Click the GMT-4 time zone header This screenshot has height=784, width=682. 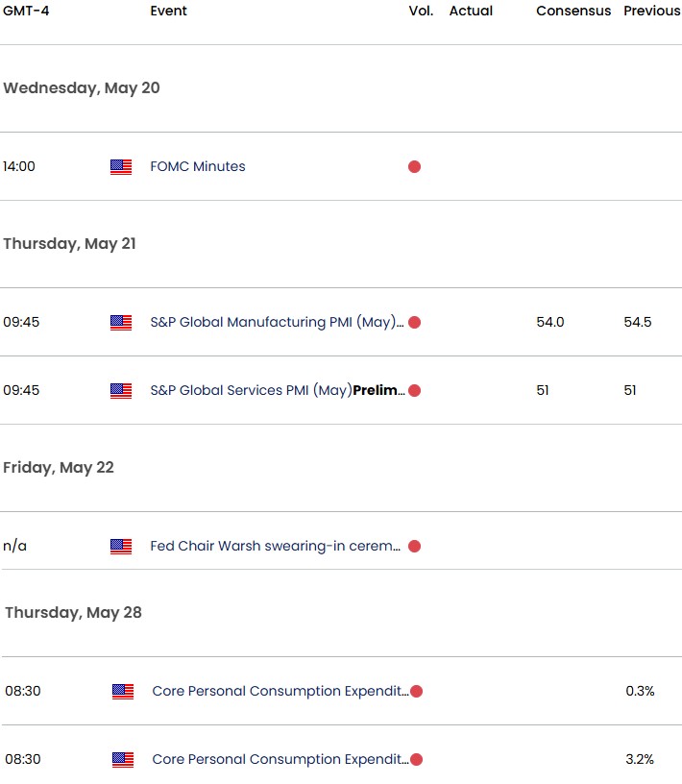(26, 11)
